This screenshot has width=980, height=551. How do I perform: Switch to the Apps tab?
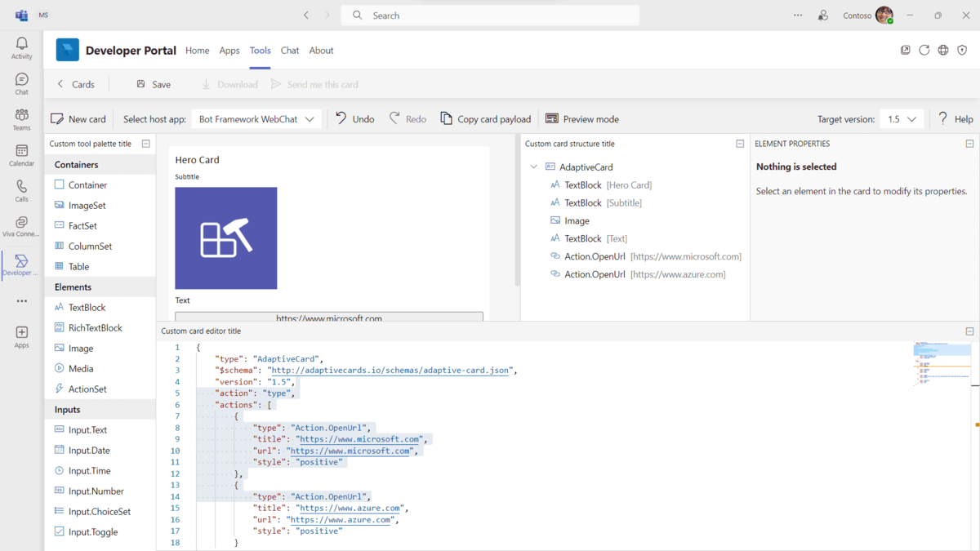(x=229, y=50)
